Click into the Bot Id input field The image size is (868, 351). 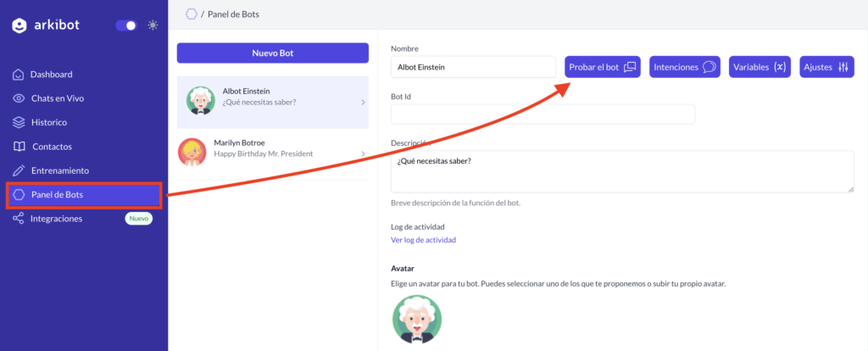point(542,114)
